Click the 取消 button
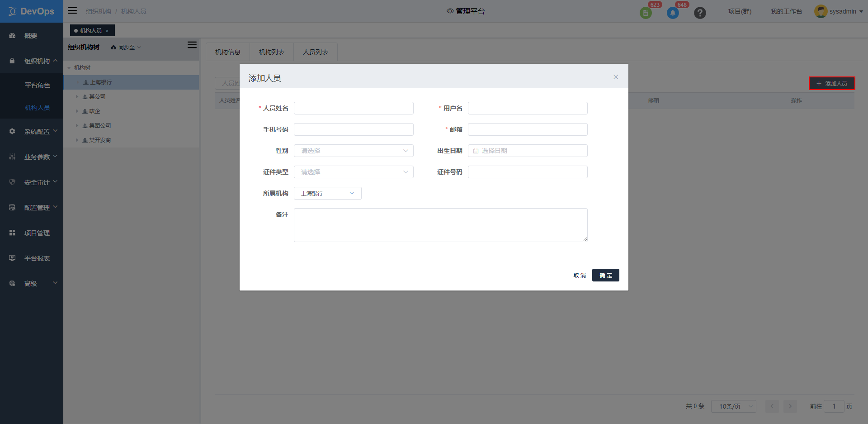Screen dimensions: 868x424 pos(580,275)
